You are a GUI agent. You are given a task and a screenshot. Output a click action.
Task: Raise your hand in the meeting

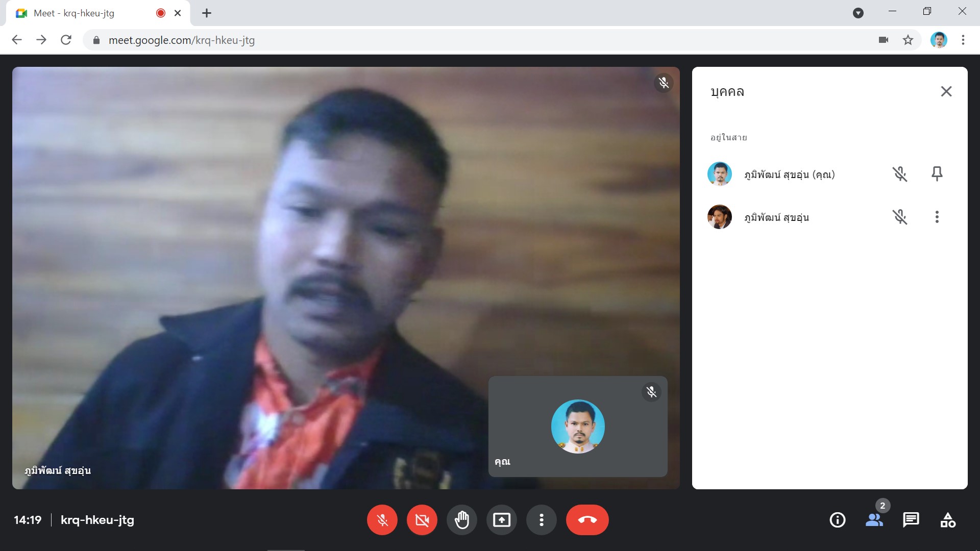click(461, 520)
